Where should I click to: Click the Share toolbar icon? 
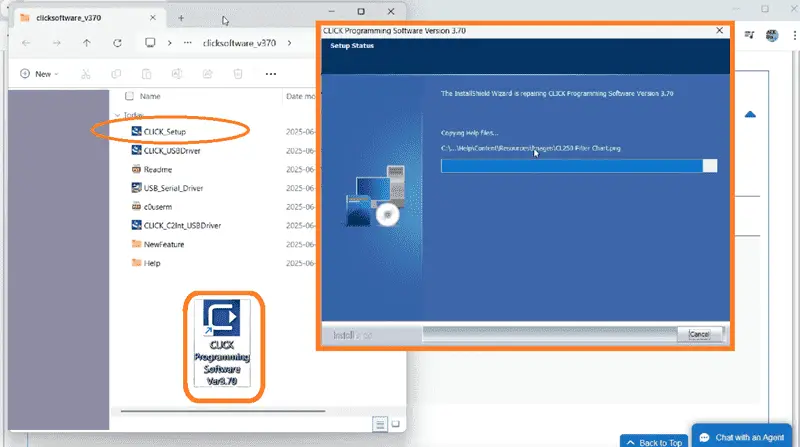(207, 74)
